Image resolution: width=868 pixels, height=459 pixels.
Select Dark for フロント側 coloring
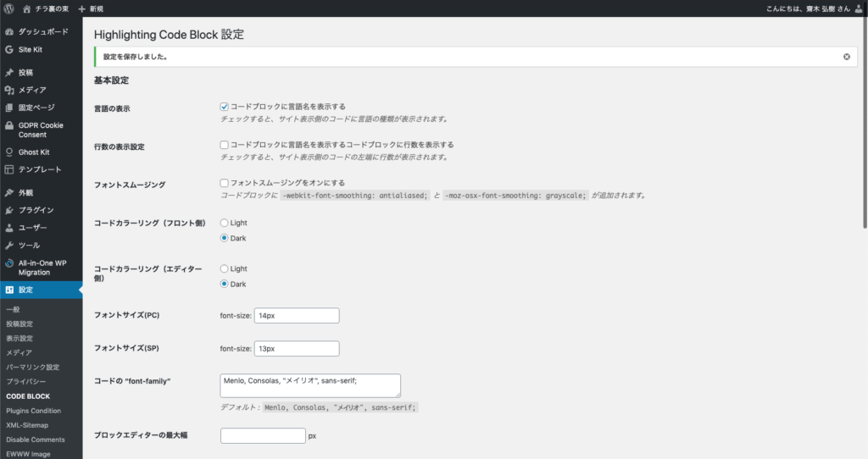(x=224, y=238)
